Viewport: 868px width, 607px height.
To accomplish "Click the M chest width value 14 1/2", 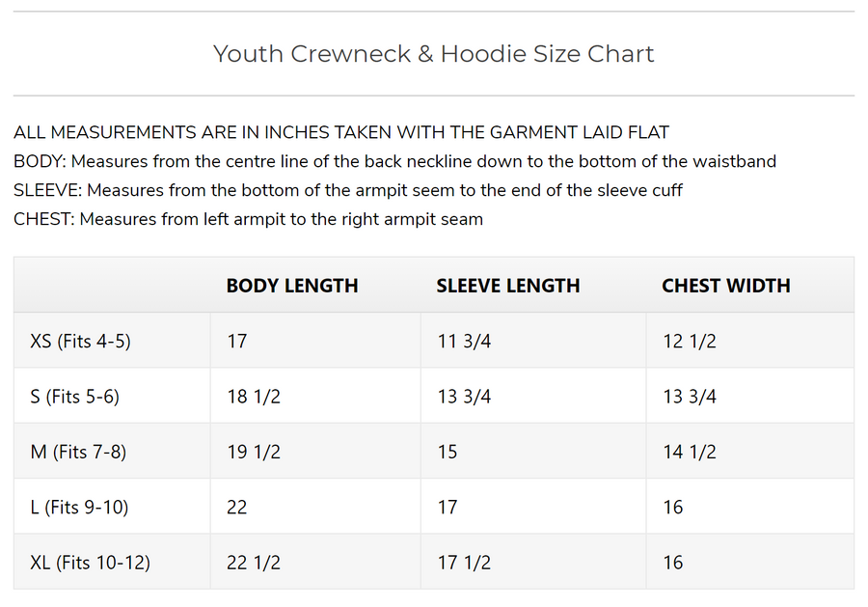I will click(x=690, y=452).
